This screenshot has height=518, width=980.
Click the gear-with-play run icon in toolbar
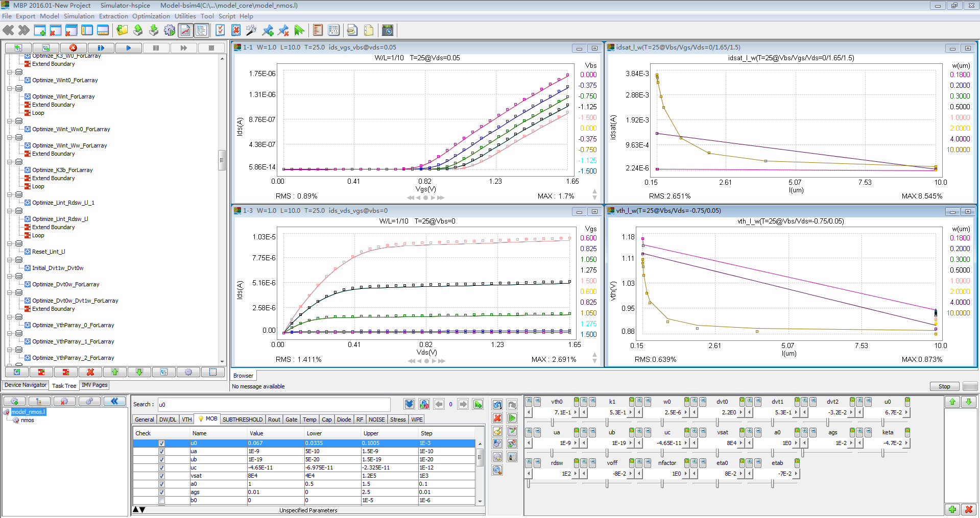pyautogui.click(x=170, y=31)
